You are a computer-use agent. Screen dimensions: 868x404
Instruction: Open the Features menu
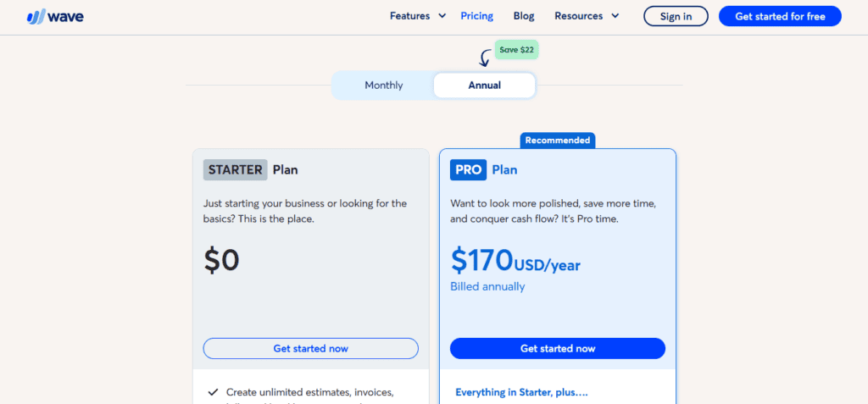pyautogui.click(x=409, y=16)
